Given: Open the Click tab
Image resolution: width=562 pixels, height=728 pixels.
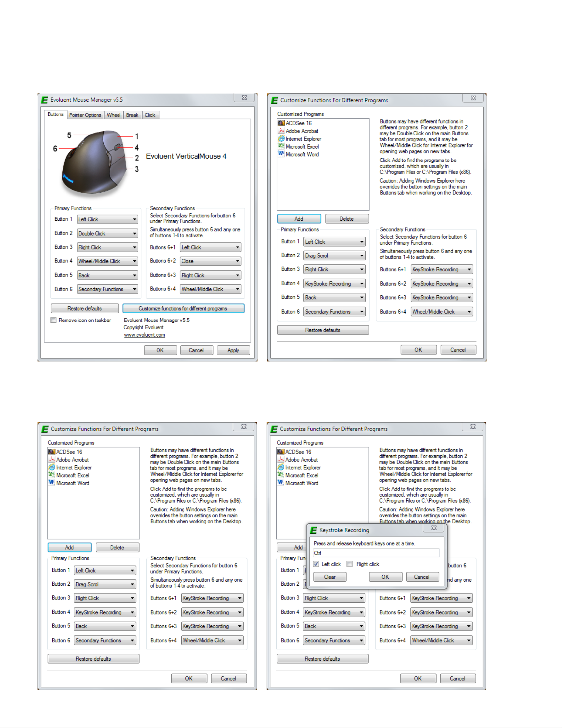Looking at the screenshot, I should pos(150,115).
